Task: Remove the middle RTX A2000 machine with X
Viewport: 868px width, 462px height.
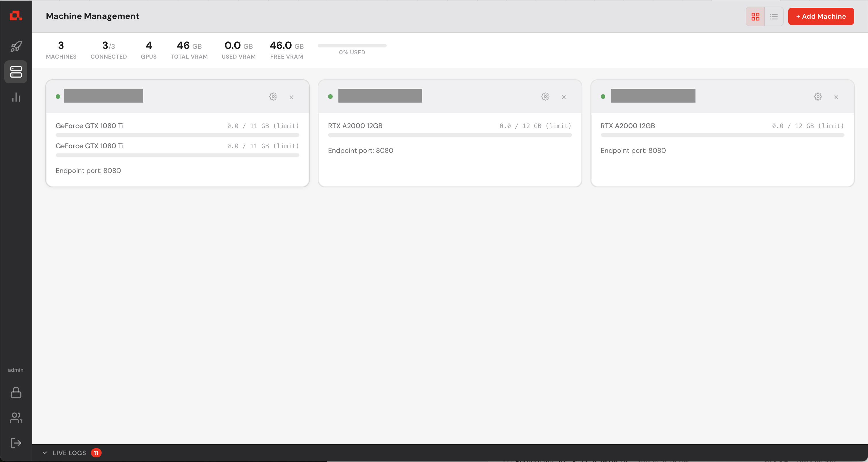Action: [564, 97]
